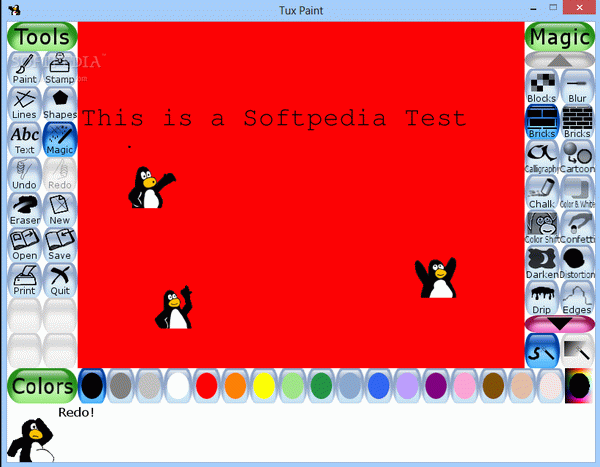
Task: Choose the Lines tool
Action: click(24, 104)
